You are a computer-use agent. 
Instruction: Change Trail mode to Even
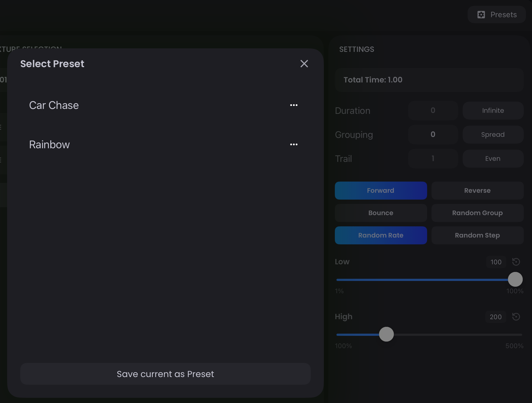click(x=493, y=158)
